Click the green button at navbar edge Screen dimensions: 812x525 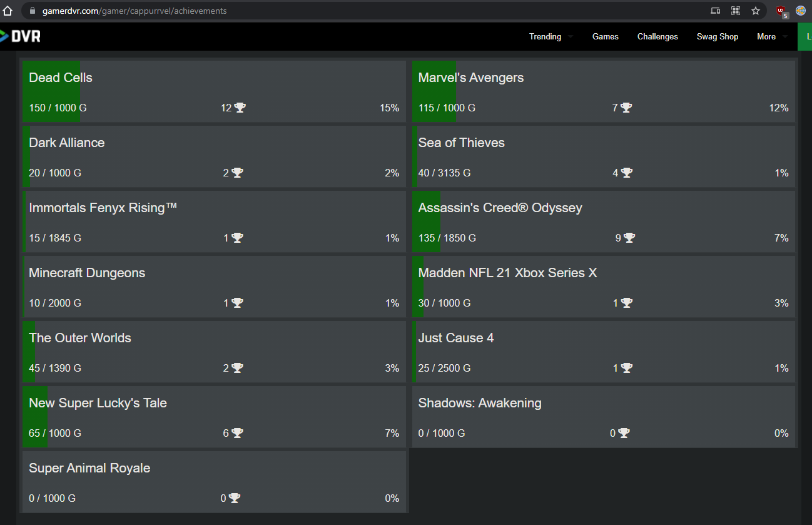(x=805, y=36)
